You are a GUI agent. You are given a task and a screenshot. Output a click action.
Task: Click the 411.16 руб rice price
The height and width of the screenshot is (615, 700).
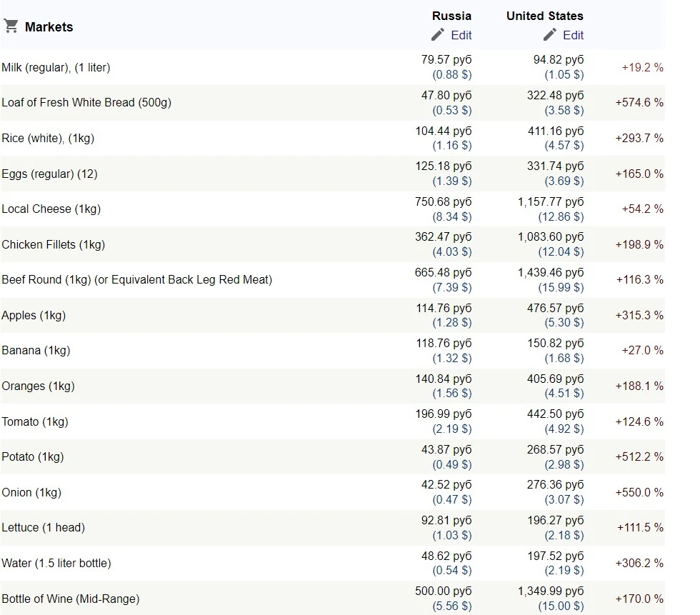[556, 131]
